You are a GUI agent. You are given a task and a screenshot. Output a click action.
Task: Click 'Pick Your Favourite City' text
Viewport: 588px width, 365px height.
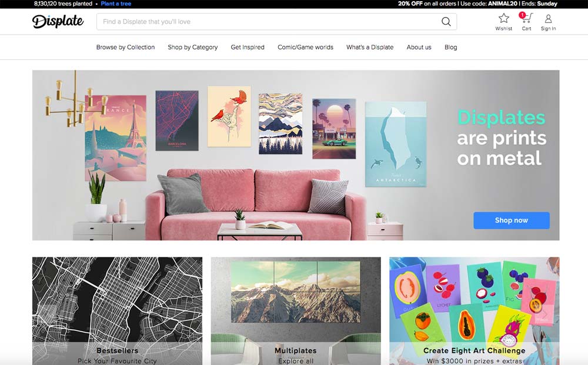(117, 361)
